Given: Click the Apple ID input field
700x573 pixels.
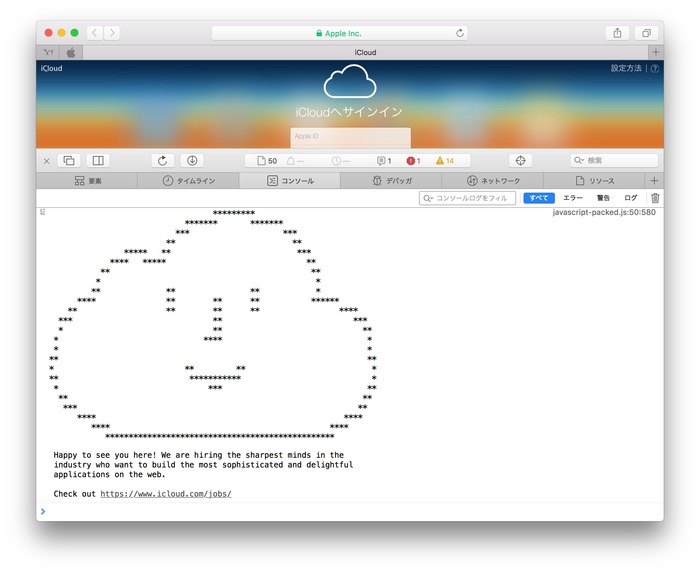Looking at the screenshot, I should [350, 137].
